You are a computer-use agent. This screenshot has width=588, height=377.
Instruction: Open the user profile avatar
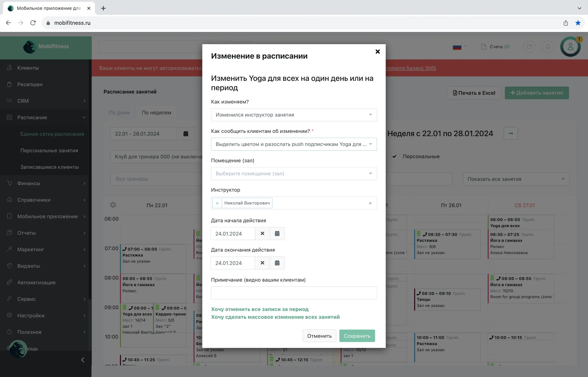[x=570, y=47]
